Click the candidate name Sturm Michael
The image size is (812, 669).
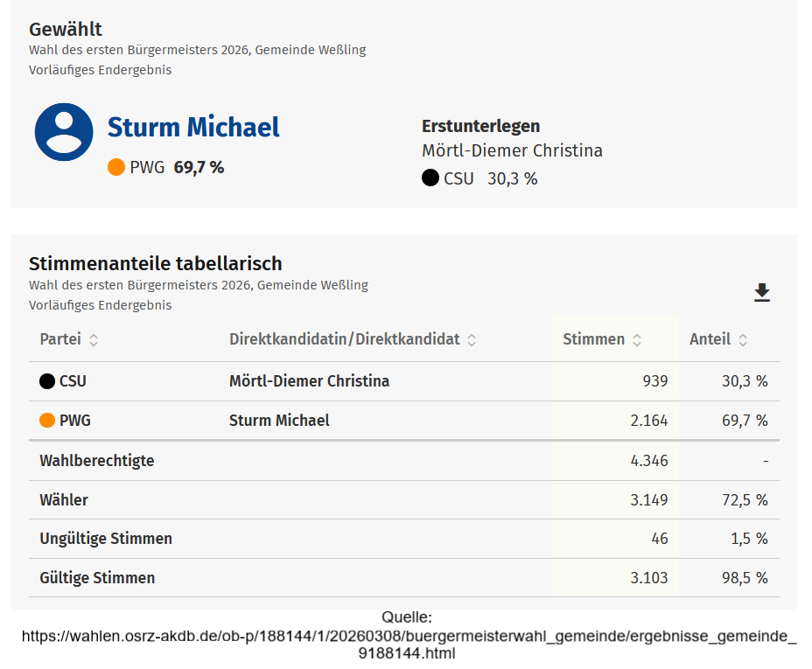tap(193, 128)
